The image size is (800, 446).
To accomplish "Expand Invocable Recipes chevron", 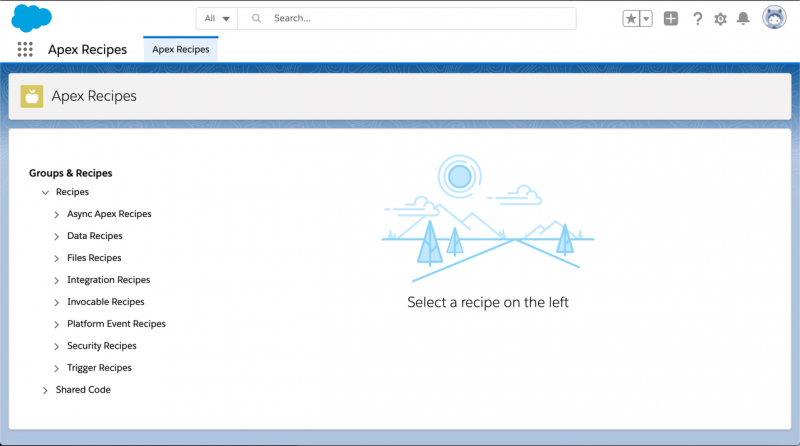I will 57,302.
